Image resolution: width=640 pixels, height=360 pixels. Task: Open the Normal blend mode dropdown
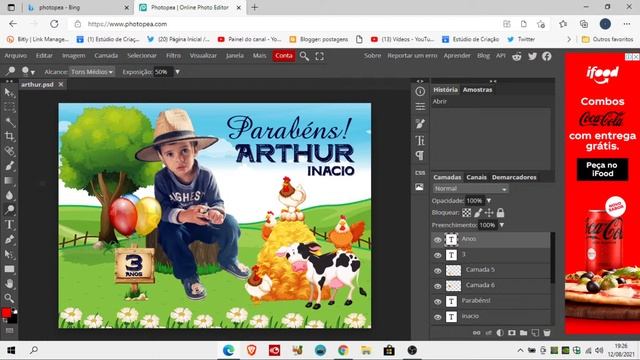(x=470, y=189)
